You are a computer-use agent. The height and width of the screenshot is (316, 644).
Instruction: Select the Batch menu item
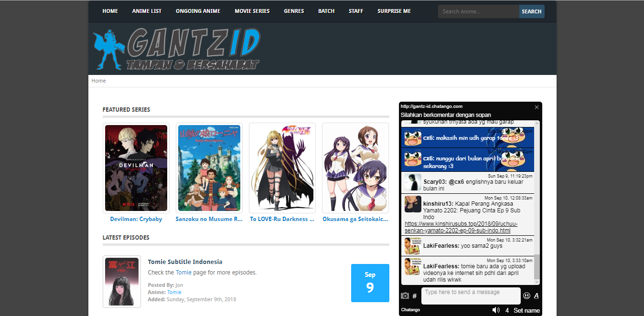pos(326,11)
